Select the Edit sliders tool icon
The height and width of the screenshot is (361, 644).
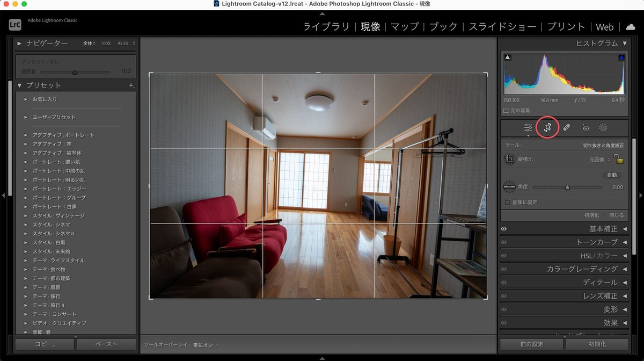pos(528,128)
